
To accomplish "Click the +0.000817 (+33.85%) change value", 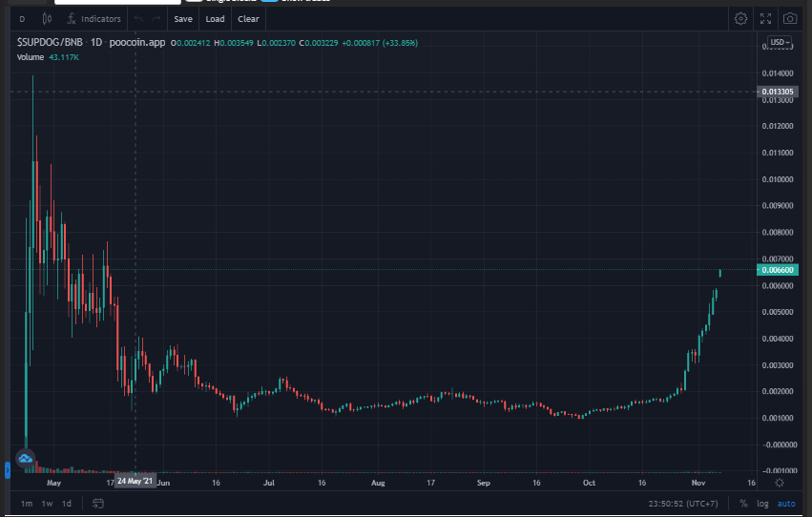I will tap(380, 43).
